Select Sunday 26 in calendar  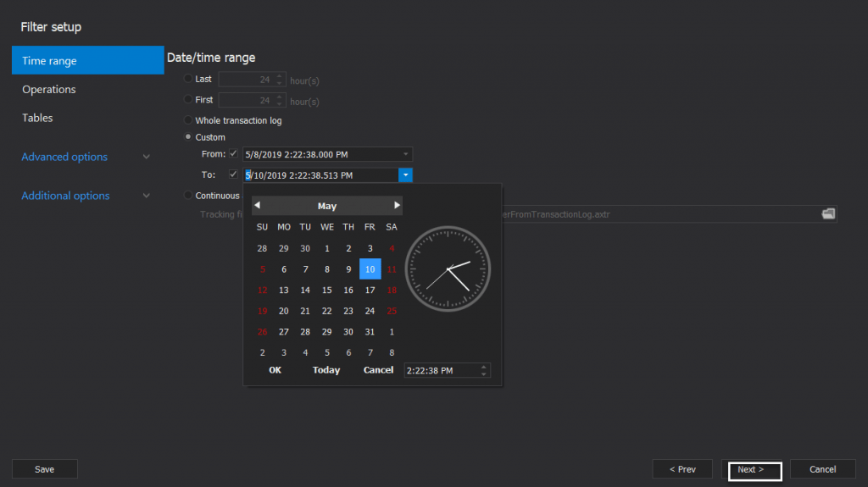point(263,332)
